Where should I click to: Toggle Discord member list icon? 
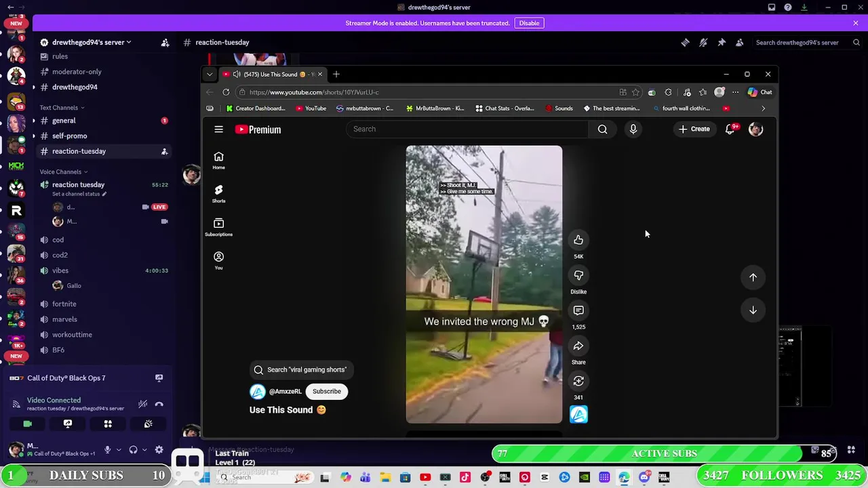click(x=740, y=43)
